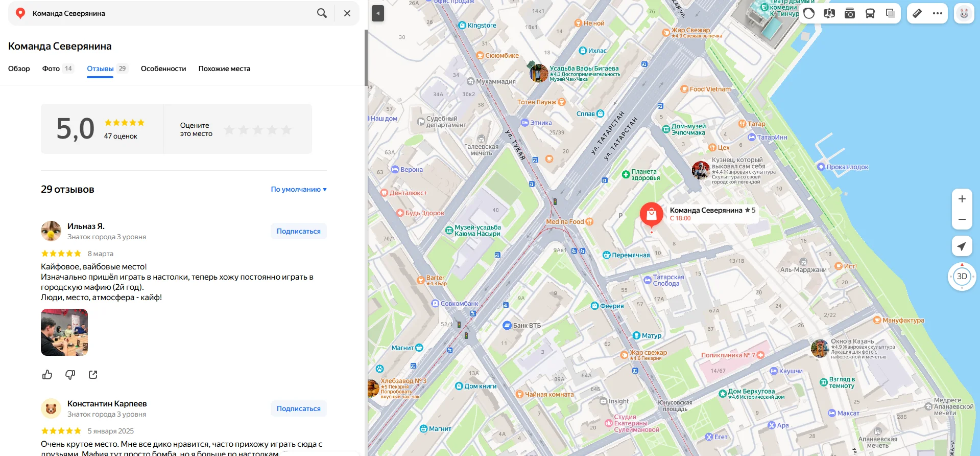The image size is (980, 456).
Task: Clear the search with the X button
Action: (347, 13)
